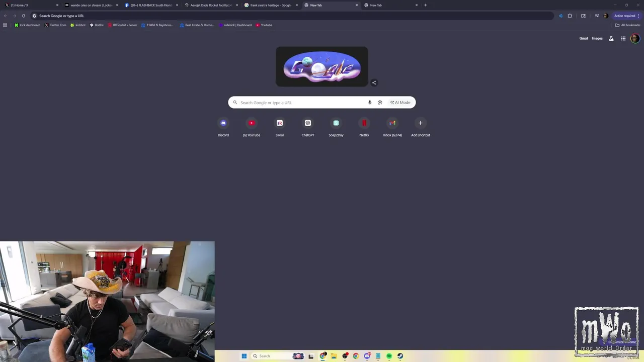Open the Google account avatar on page
Screen dimensions: 644x362
point(635,38)
